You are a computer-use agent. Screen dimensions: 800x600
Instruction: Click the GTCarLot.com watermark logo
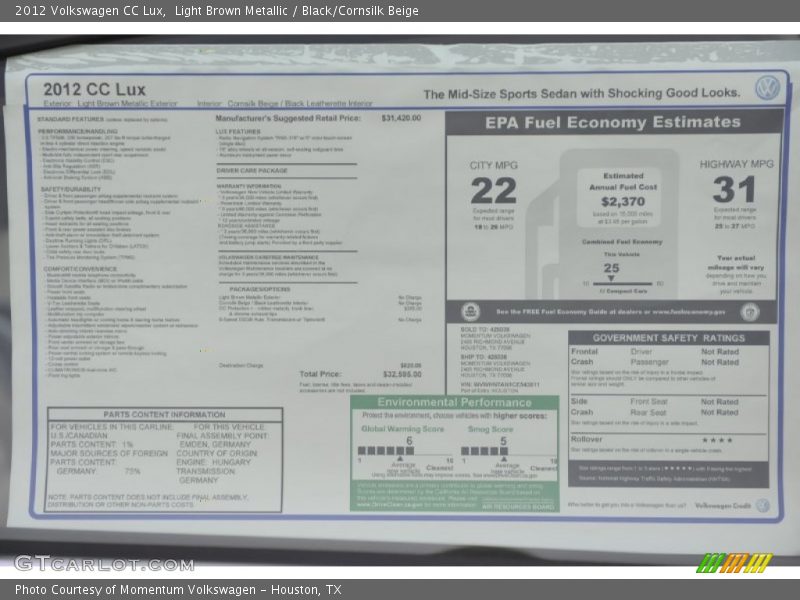click(x=103, y=563)
